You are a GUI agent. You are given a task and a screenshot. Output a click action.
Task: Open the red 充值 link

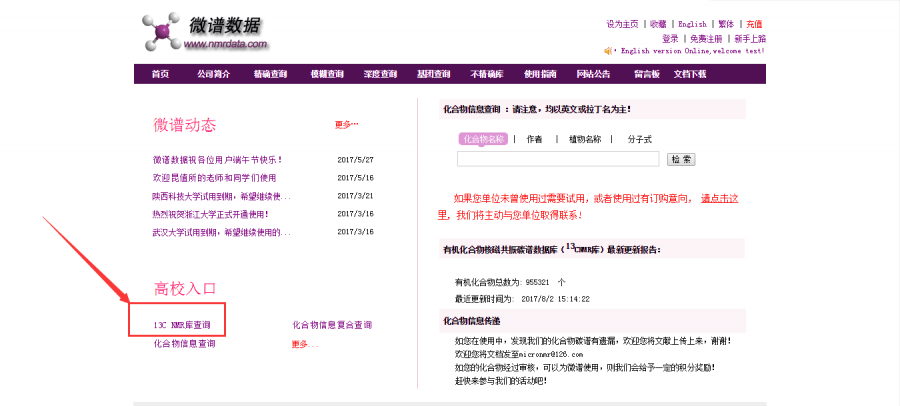pos(754,24)
